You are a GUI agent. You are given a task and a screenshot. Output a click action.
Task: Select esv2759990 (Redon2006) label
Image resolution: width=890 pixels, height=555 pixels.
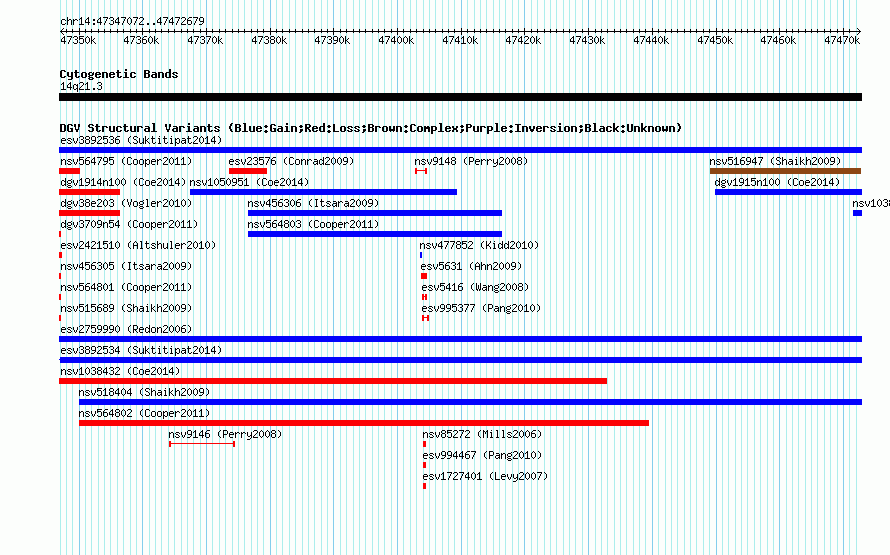(126, 329)
